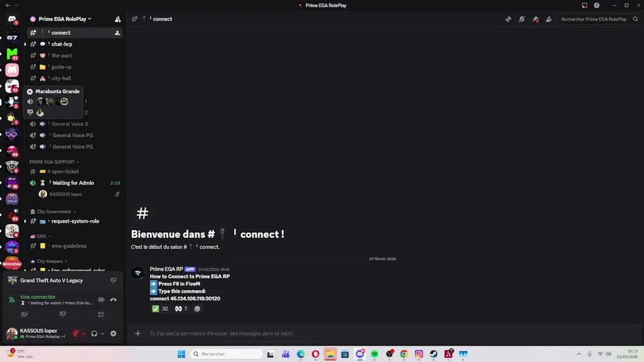Toggle microphone mute in user panel

pyautogui.click(x=75, y=333)
